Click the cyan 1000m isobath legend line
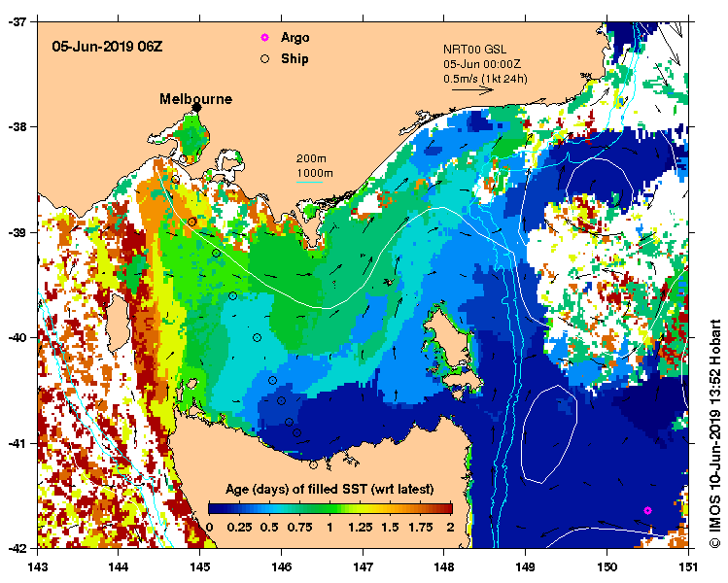This screenshot has width=728, height=583. pos(310,182)
